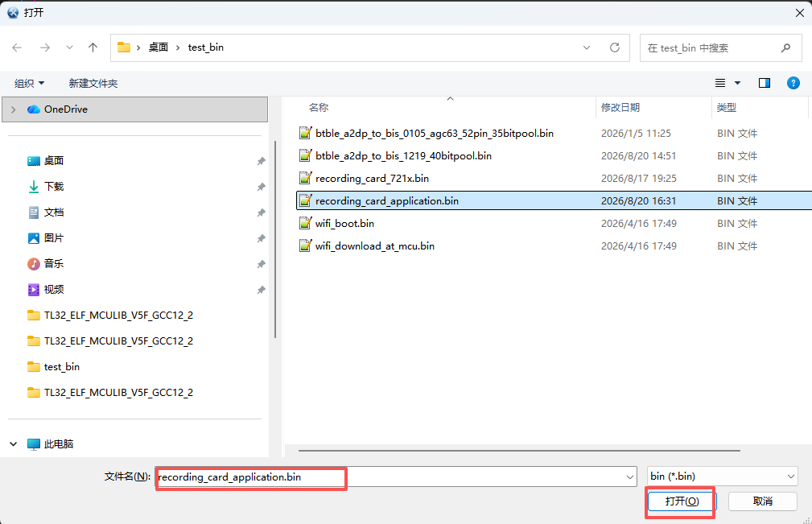Click the forward navigation arrow
Image resolution: width=812 pixels, height=524 pixels.
coord(45,47)
